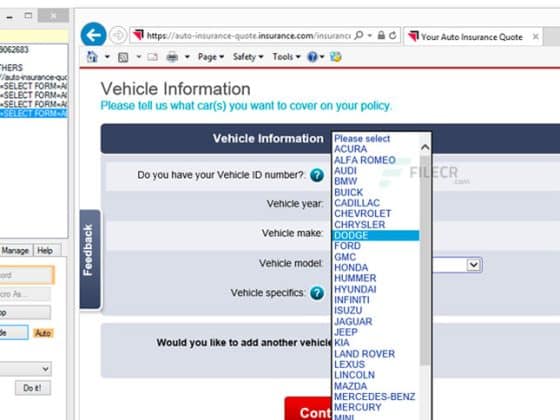Image resolution: width=560 pixels, height=420 pixels.
Task: Click the Home icon in command bar
Action: coord(92,57)
